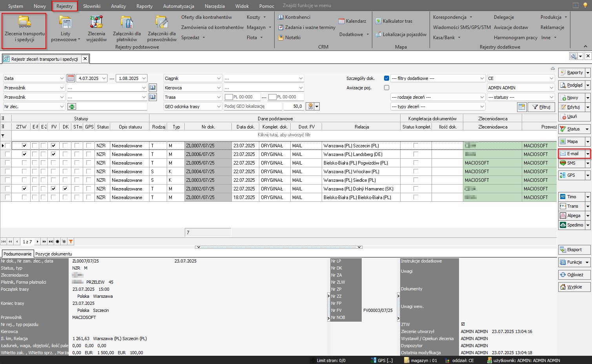
Task: Expand the Ciągnik combo box
Action: [219, 78]
